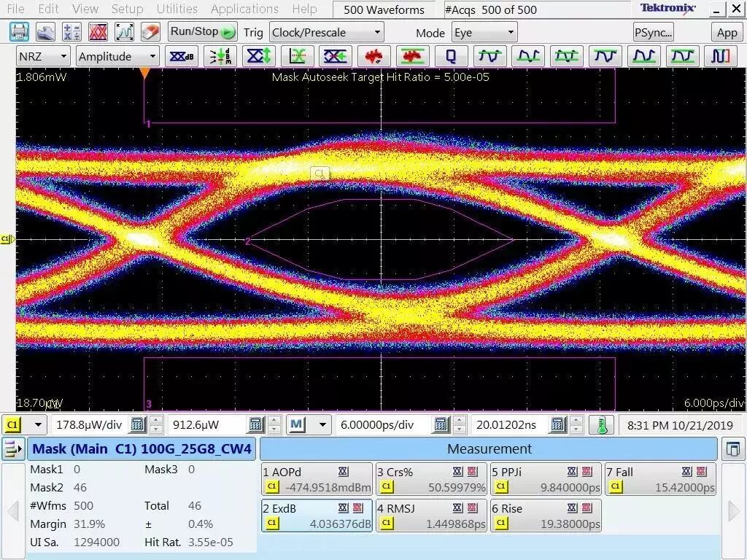Click the red eye-pattern mask icon
The width and height of the screenshot is (747, 560).
[x=98, y=32]
